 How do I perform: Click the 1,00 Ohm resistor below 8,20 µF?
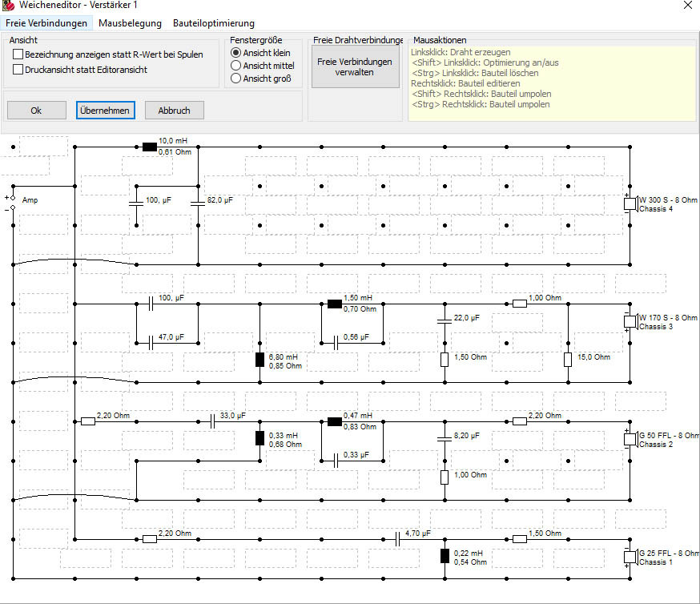tap(445, 477)
